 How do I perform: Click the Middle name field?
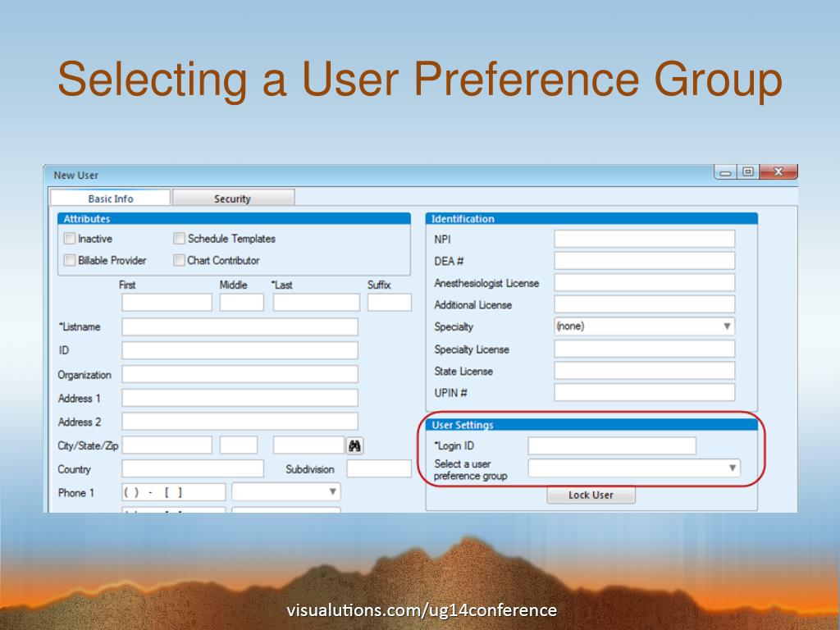click(242, 302)
